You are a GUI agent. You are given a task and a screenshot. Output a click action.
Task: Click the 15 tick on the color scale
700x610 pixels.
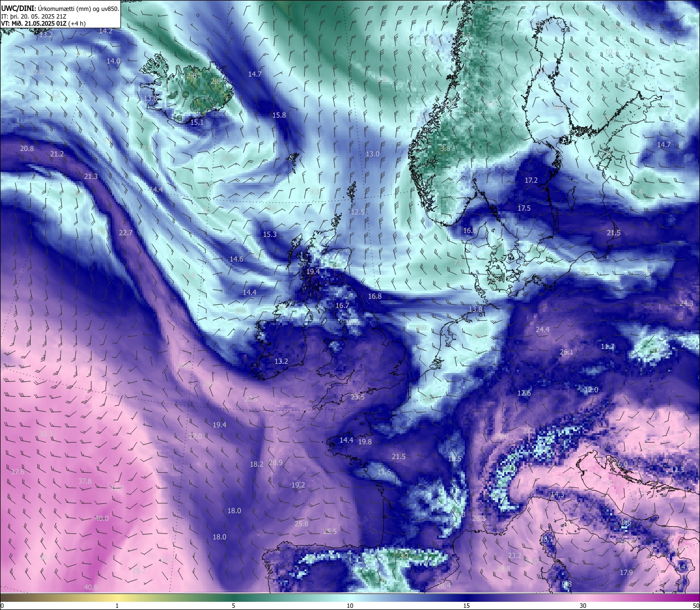click(x=466, y=605)
